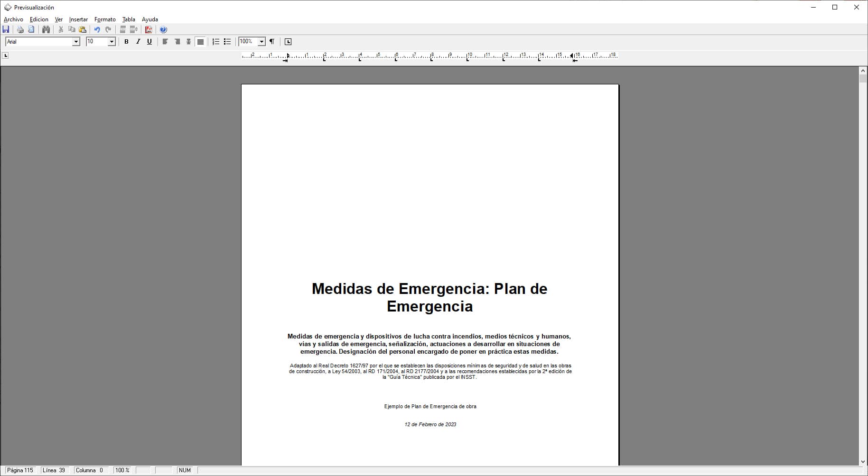Open the Edicion menu
Viewport: 868px width, 476px height.
pos(39,19)
